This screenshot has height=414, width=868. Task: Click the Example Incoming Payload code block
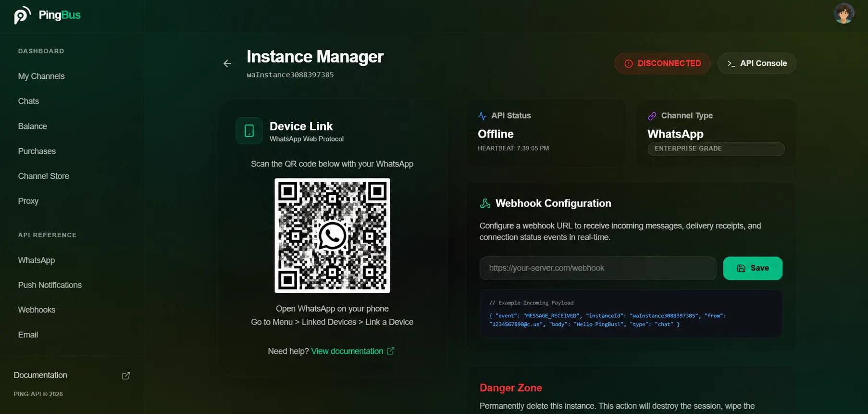[631, 314]
